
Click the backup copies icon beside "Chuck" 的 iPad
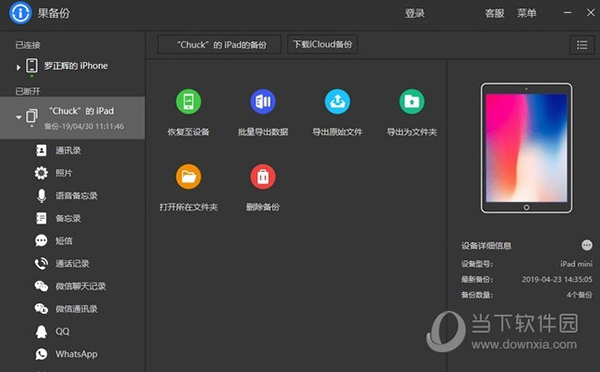coord(32,116)
